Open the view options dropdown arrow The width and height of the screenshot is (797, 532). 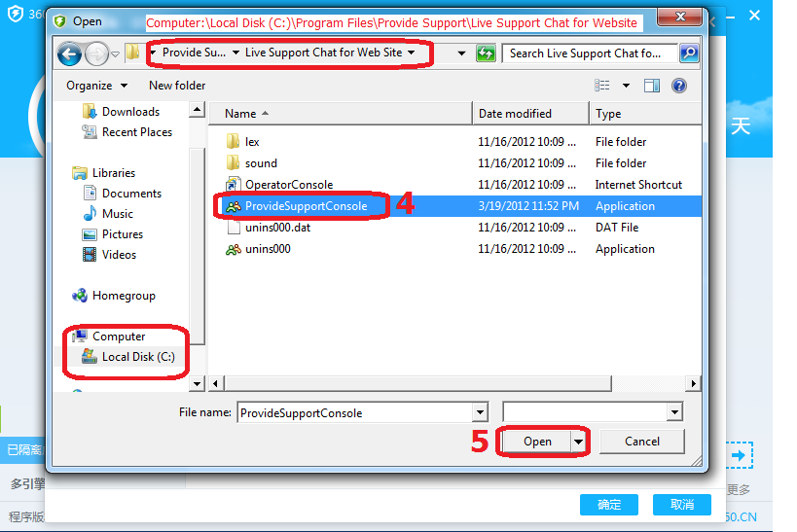[x=627, y=86]
